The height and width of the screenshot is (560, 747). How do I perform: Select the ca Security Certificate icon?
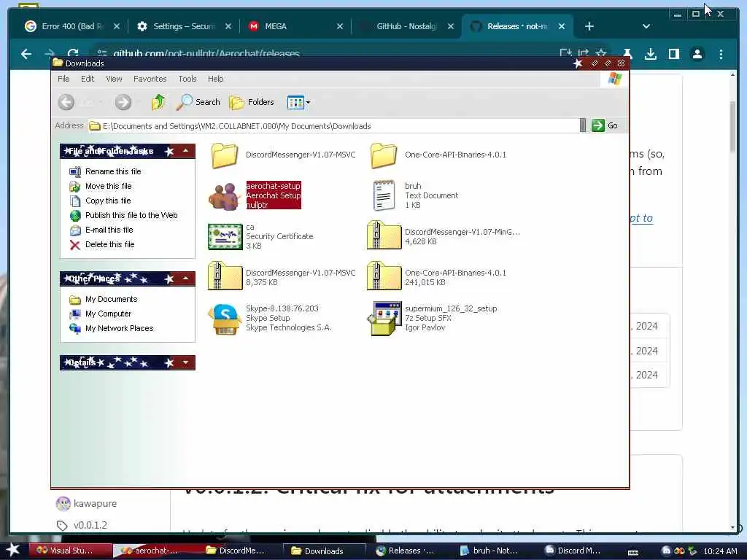[x=225, y=236]
